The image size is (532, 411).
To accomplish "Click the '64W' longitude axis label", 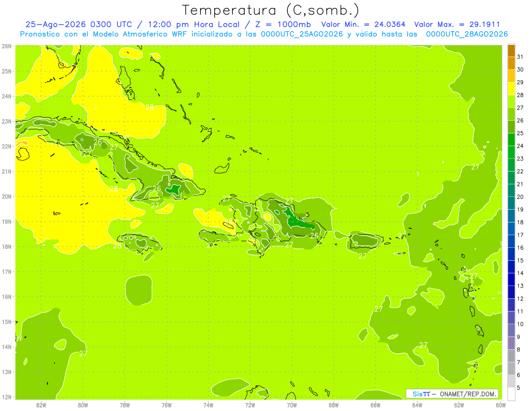I will [x=417, y=405].
